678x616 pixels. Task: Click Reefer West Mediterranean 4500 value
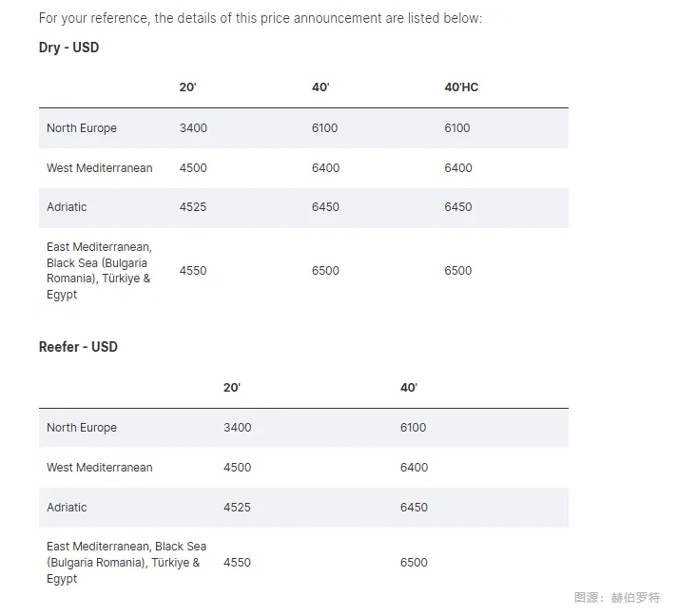point(238,468)
